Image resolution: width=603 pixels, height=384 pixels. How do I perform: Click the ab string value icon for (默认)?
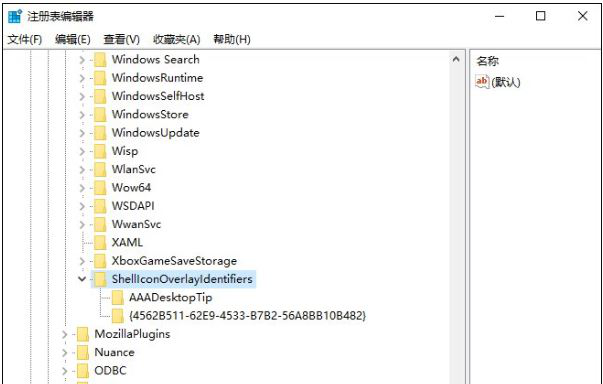pyautogui.click(x=482, y=82)
